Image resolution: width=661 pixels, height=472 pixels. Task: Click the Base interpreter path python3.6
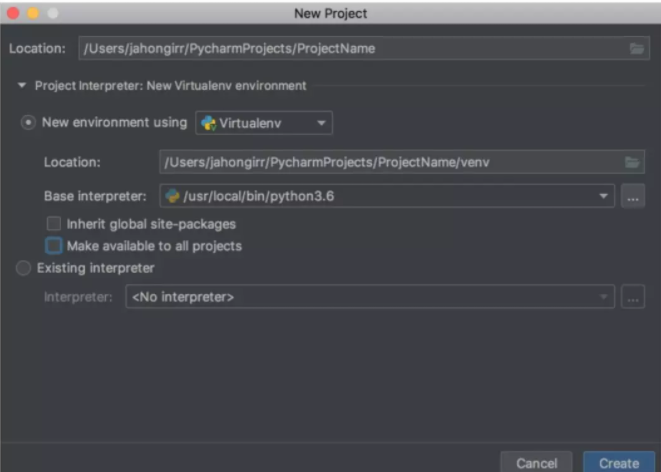258,196
